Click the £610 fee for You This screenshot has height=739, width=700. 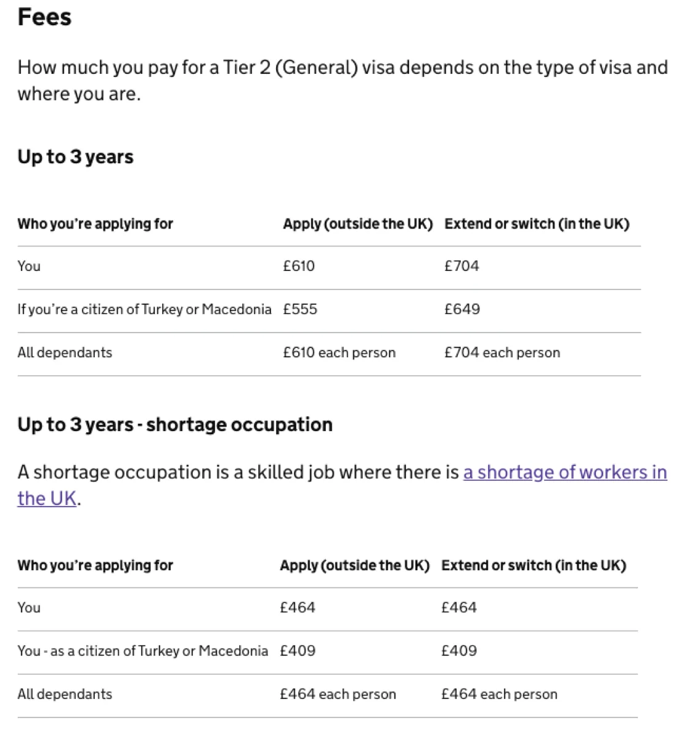pyautogui.click(x=299, y=266)
